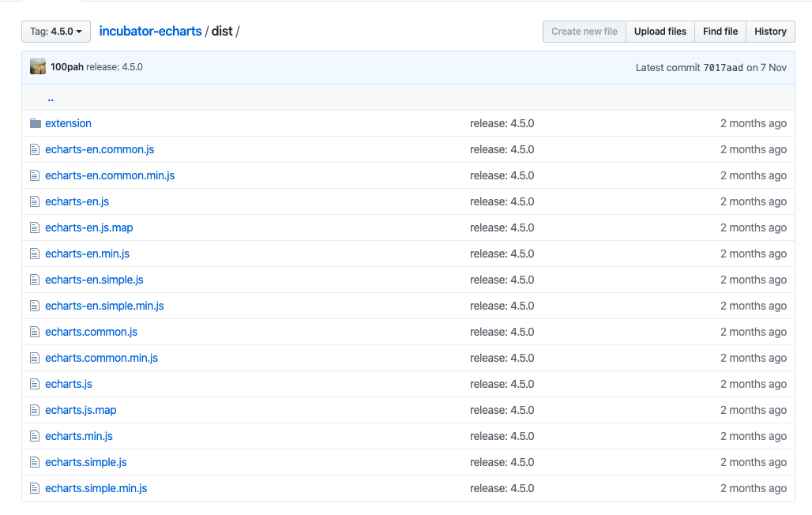The height and width of the screenshot is (515, 812).
Task: Click the 'dist' breadcrumb text
Action: click(x=222, y=31)
